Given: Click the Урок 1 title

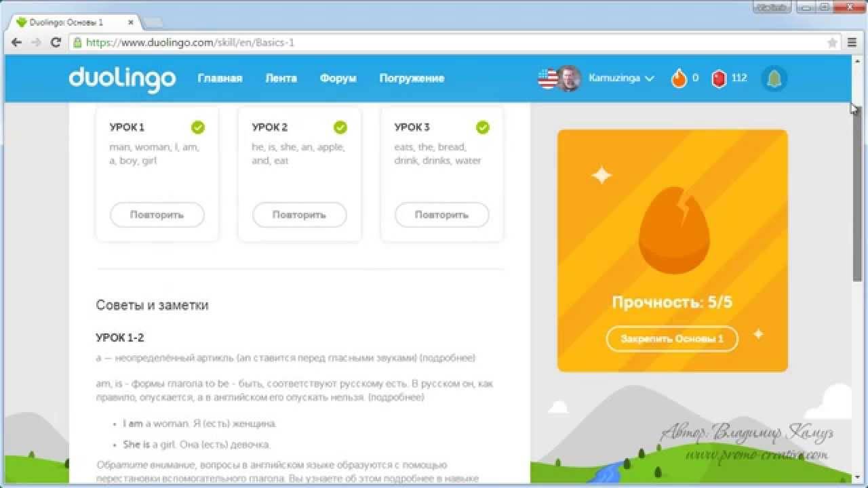Looking at the screenshot, I should [127, 127].
